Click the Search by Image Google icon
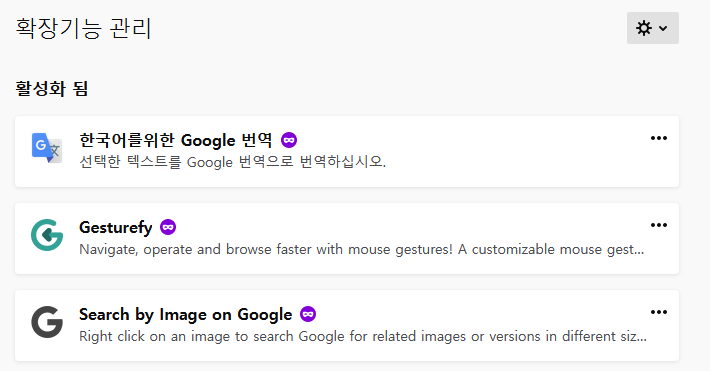The width and height of the screenshot is (710, 371). coord(47,322)
